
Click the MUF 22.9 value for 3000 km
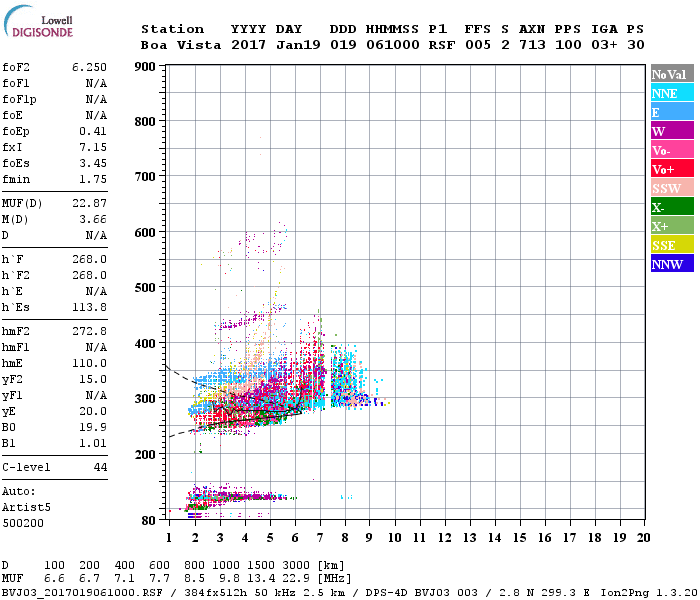tap(296, 579)
